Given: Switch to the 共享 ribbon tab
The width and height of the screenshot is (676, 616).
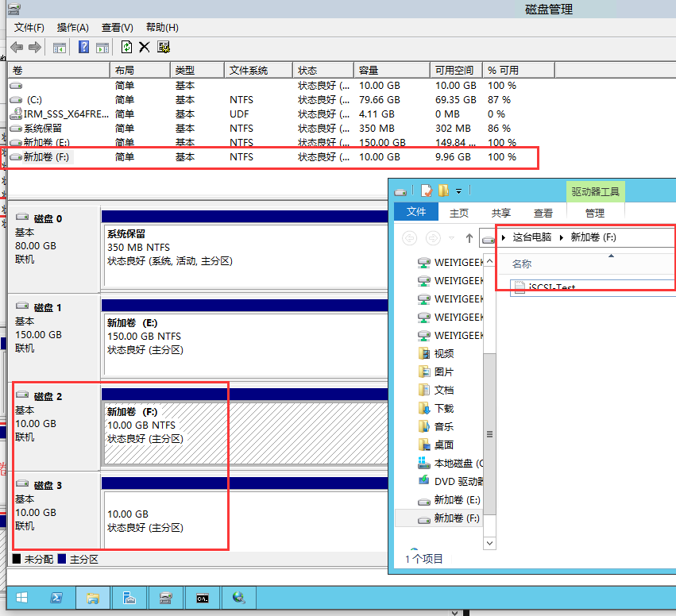Looking at the screenshot, I should pos(501,213).
